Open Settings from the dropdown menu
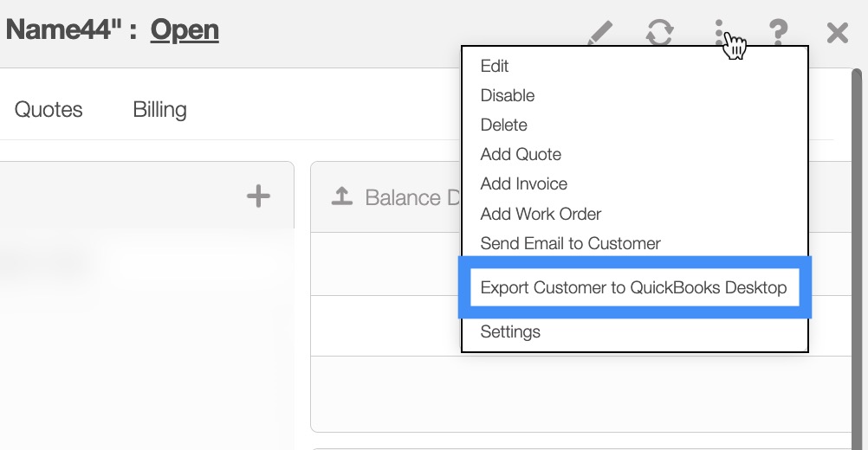868x450 pixels. point(510,332)
